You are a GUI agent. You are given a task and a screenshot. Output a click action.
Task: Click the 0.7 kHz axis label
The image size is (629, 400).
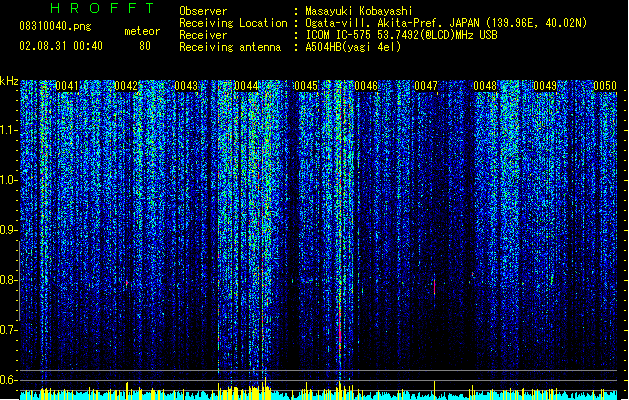[x=8, y=330]
